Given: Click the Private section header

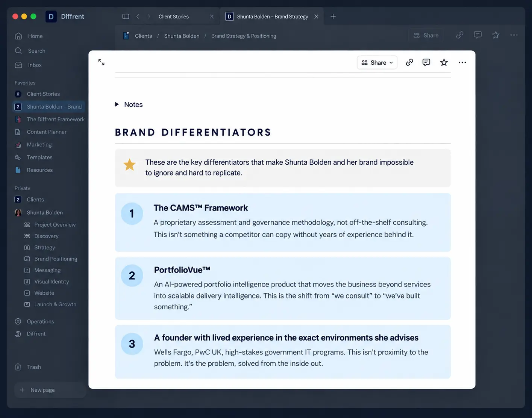Looking at the screenshot, I should point(23,188).
